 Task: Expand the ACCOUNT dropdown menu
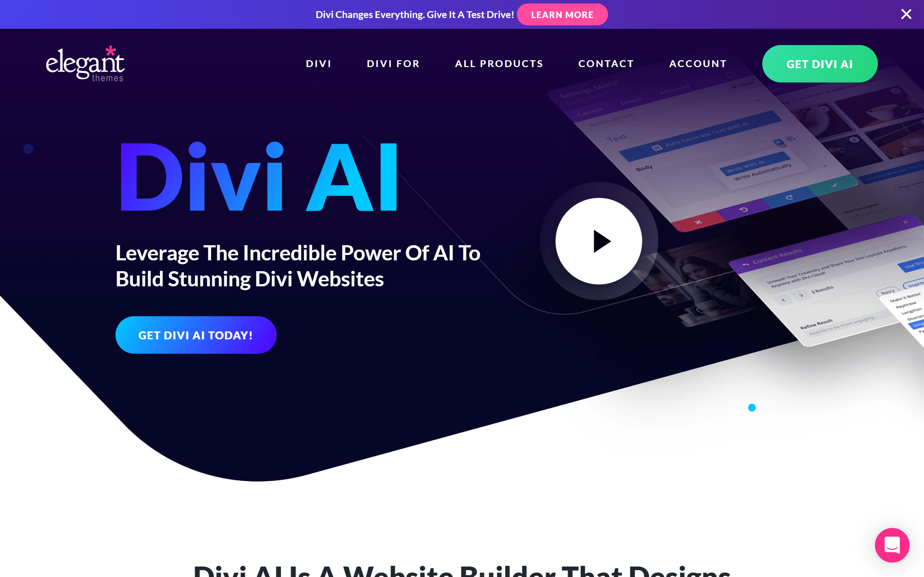click(698, 63)
